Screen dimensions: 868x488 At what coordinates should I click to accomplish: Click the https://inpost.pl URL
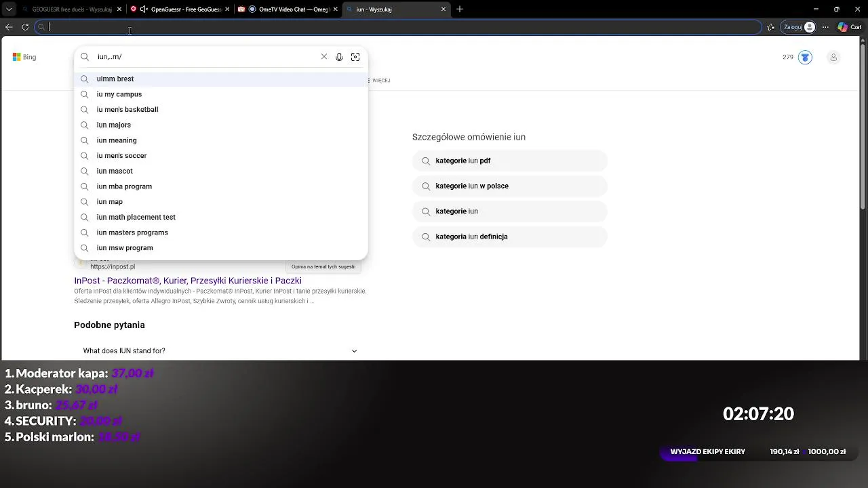[113, 267]
